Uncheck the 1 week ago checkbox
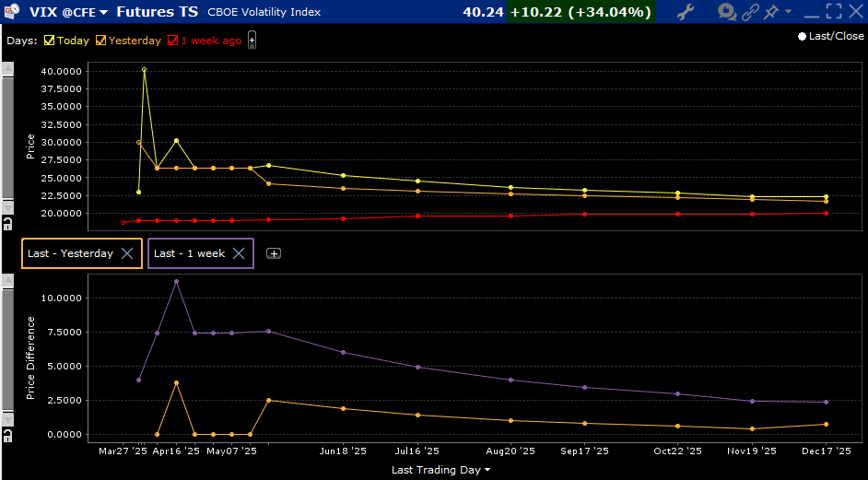Screen dimensions: 868x480 [172, 41]
